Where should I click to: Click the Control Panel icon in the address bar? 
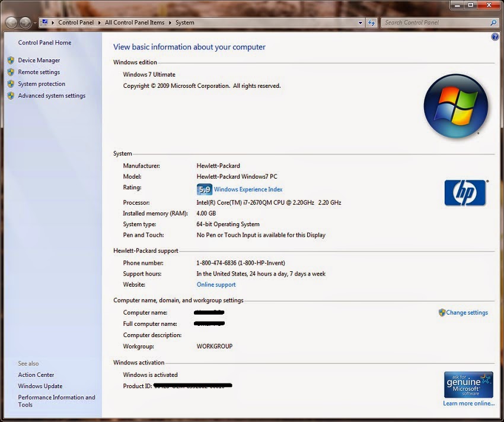point(44,23)
